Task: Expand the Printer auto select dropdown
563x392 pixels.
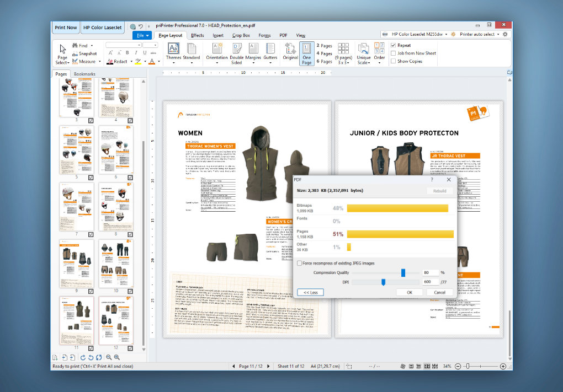Action: [x=480, y=34]
